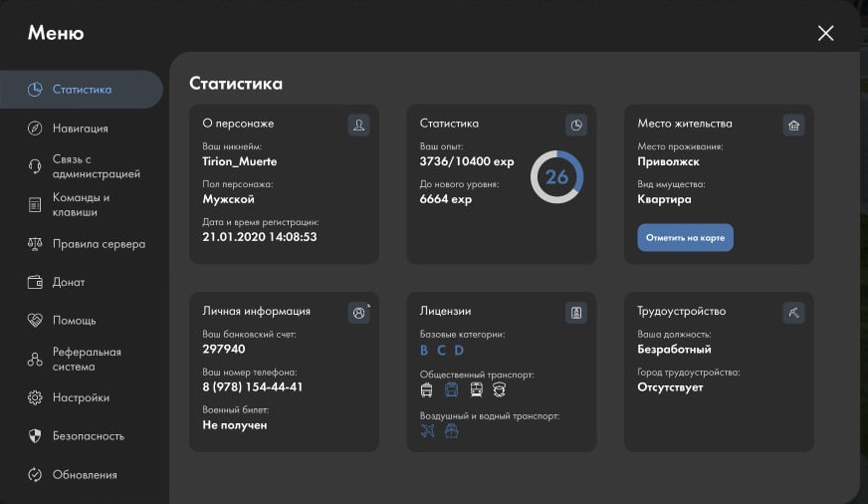The image size is (868, 504).
Task: Click the scales icon for Правила сервера
Action: pos(35,244)
